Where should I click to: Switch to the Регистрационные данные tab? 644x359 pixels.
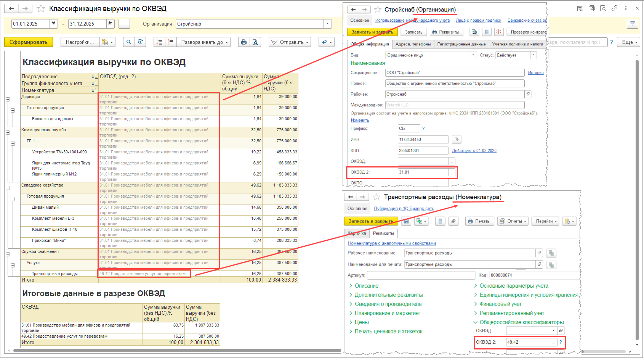coord(461,44)
